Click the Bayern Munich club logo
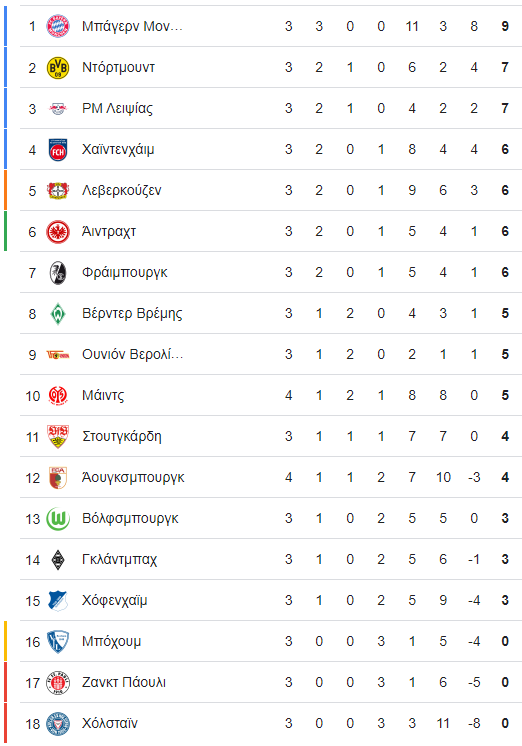This screenshot has height=746, width=522. pyautogui.click(x=58, y=26)
